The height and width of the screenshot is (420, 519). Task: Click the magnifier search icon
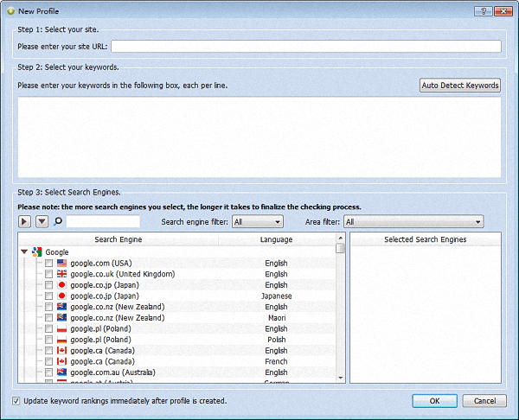click(x=58, y=222)
